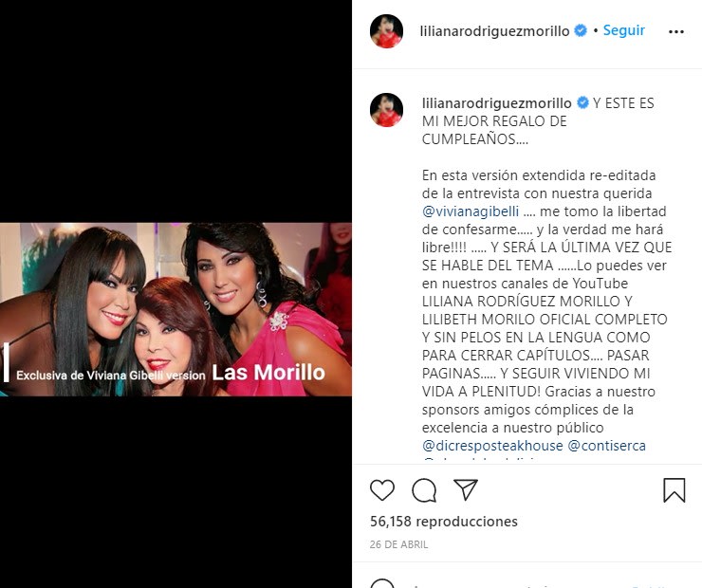
Task: Like the post with the heart icon
Action: click(382, 490)
